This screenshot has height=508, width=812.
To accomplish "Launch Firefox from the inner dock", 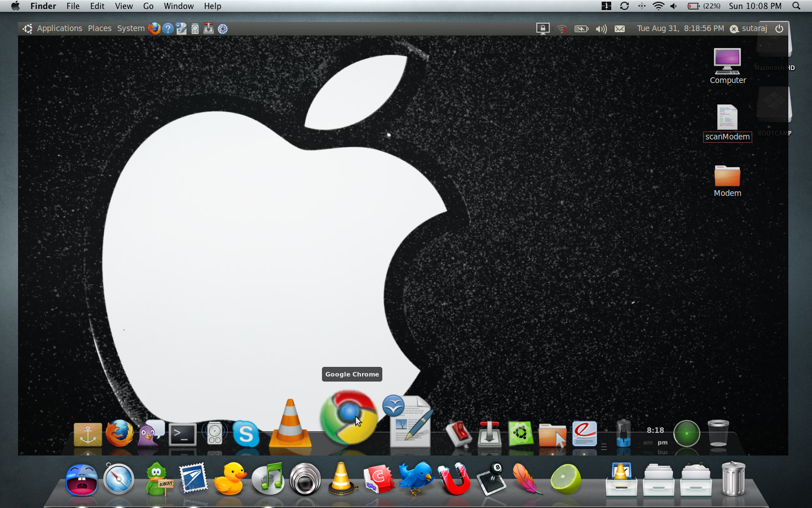I will pyautogui.click(x=120, y=433).
